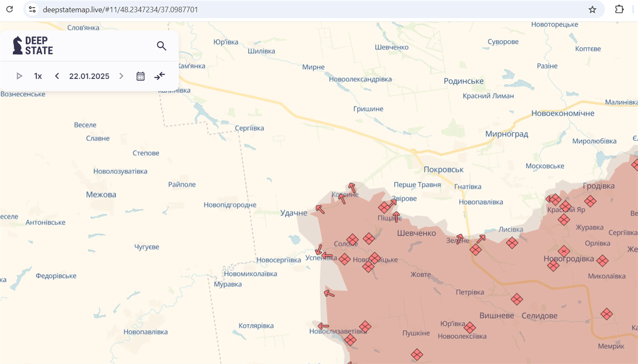Click the 22.01.2025 date label

click(x=89, y=76)
